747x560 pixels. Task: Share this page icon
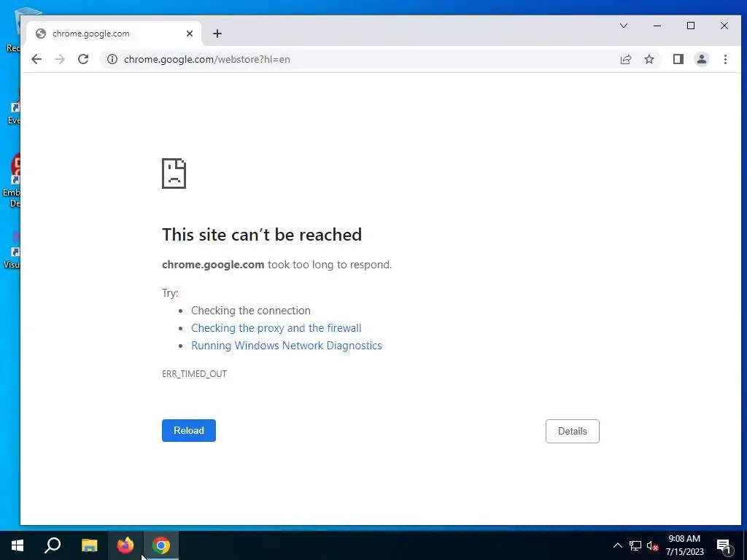click(x=625, y=59)
